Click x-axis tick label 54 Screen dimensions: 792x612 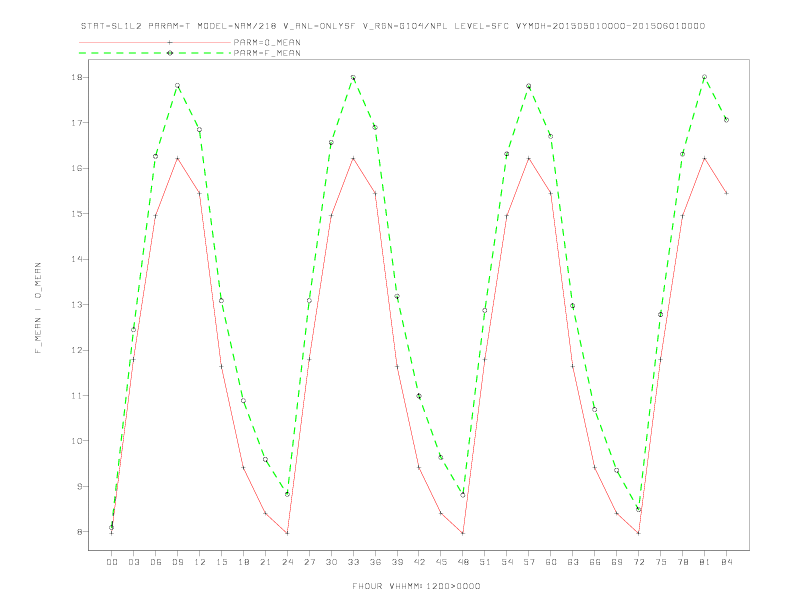[x=507, y=562]
